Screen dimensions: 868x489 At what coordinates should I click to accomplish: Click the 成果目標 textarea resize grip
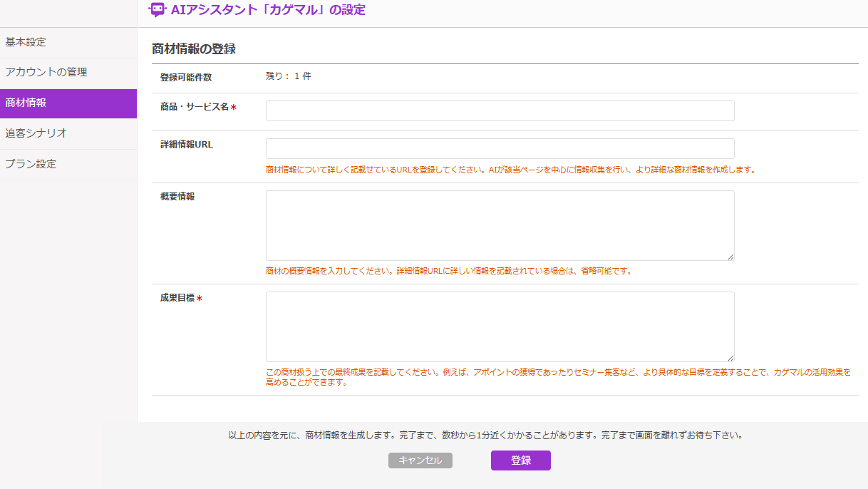click(730, 358)
